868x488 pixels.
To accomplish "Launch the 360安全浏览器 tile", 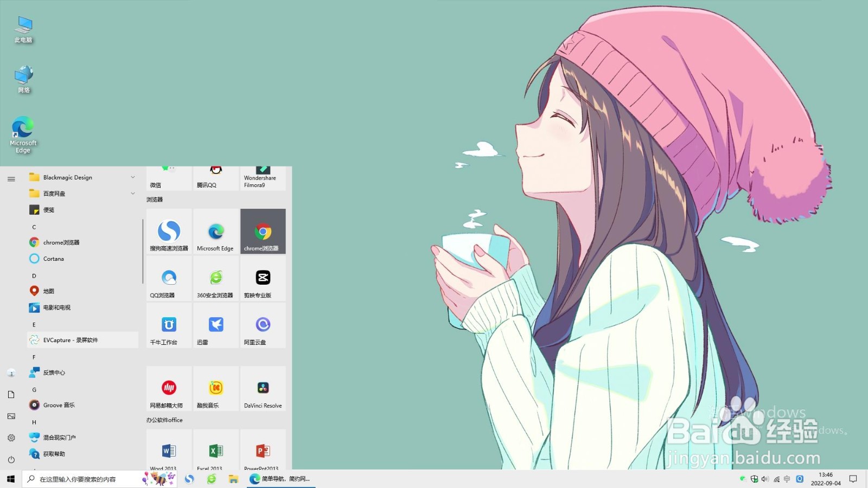I will 216,278.
